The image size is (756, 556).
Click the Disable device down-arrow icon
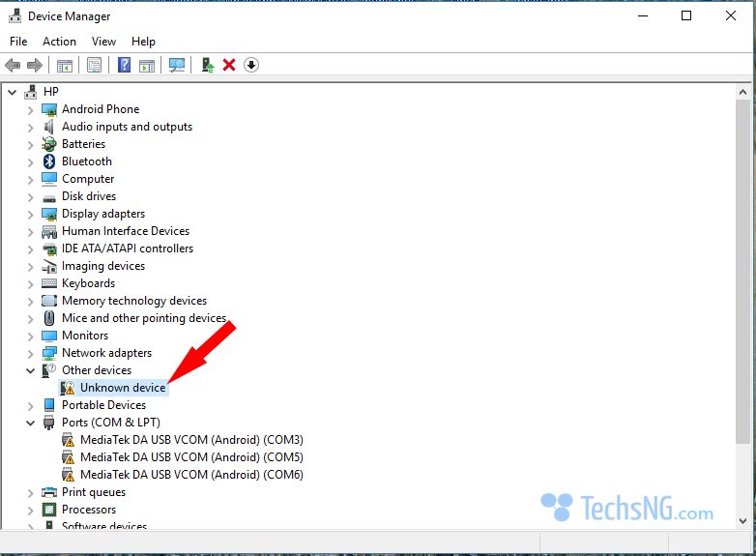pyautogui.click(x=251, y=65)
